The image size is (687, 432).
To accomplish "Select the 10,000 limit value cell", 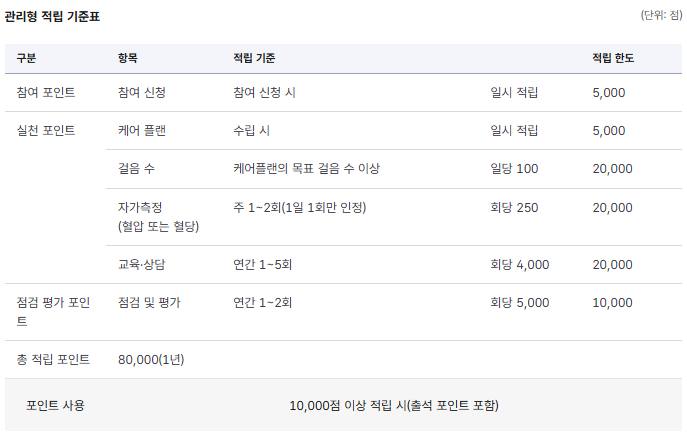I will [612, 303].
